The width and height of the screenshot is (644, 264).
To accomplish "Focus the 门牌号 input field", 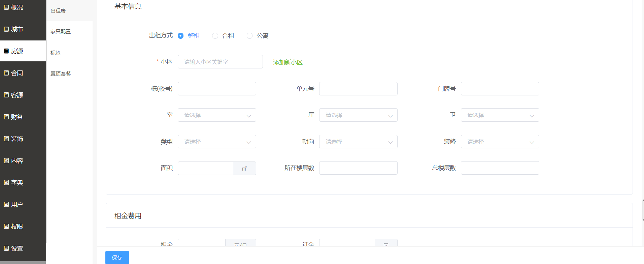I will (x=500, y=89).
